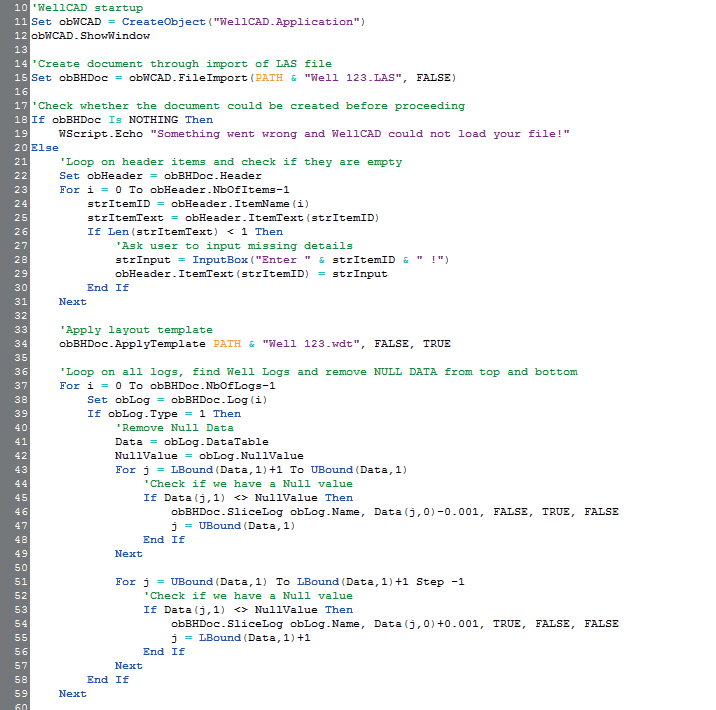The image size is (716, 710).
Task: Click comment 'Remove Null Data' on line 40
Action: pos(174,428)
